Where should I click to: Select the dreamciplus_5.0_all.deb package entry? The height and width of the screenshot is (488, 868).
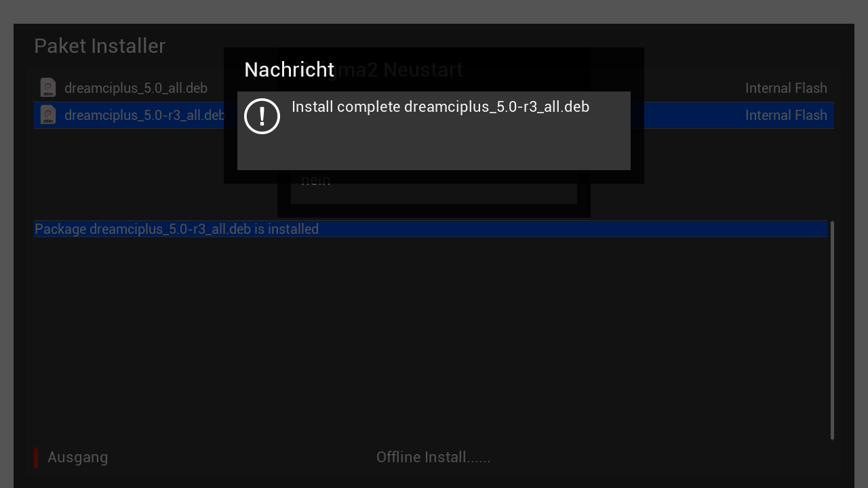(434, 88)
